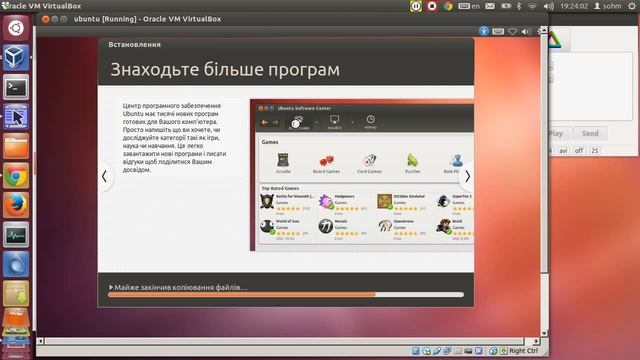
Task: Open the sohm user menu
Action: pos(607,6)
